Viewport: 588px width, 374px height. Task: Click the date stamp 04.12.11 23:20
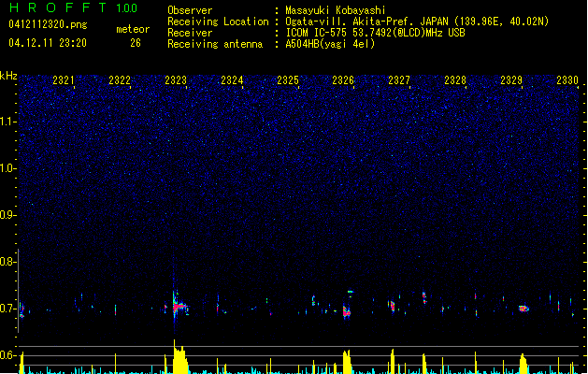coord(48,43)
